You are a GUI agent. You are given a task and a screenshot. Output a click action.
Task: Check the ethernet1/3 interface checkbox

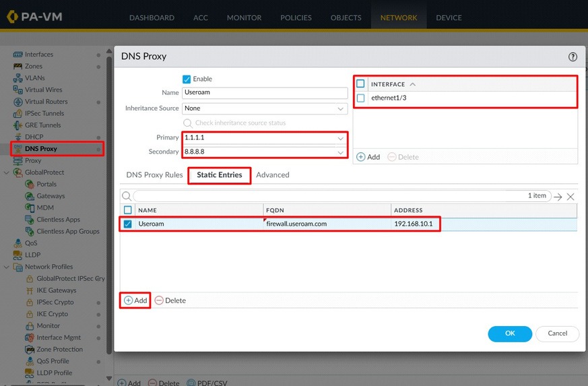point(361,98)
